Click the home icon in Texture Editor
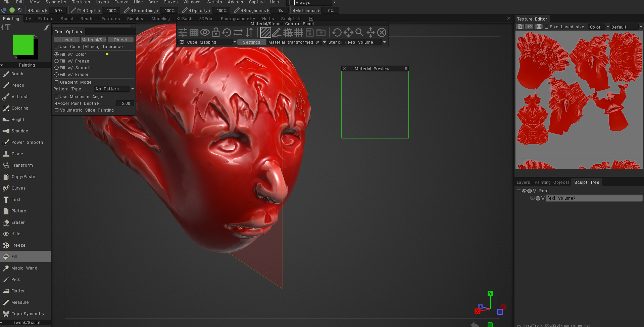Screen dimensions: 644x327 click(x=529, y=27)
